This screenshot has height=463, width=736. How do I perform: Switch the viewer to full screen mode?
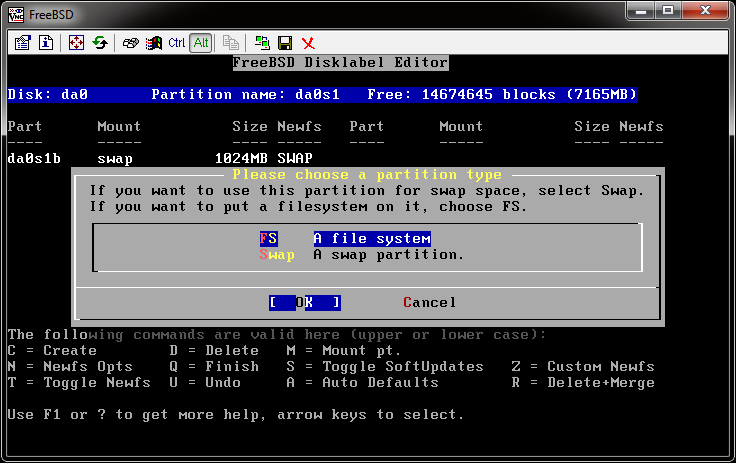(x=77, y=43)
